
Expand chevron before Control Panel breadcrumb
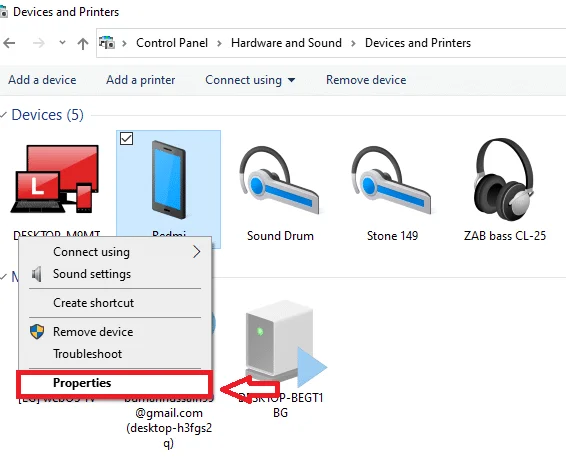125,43
